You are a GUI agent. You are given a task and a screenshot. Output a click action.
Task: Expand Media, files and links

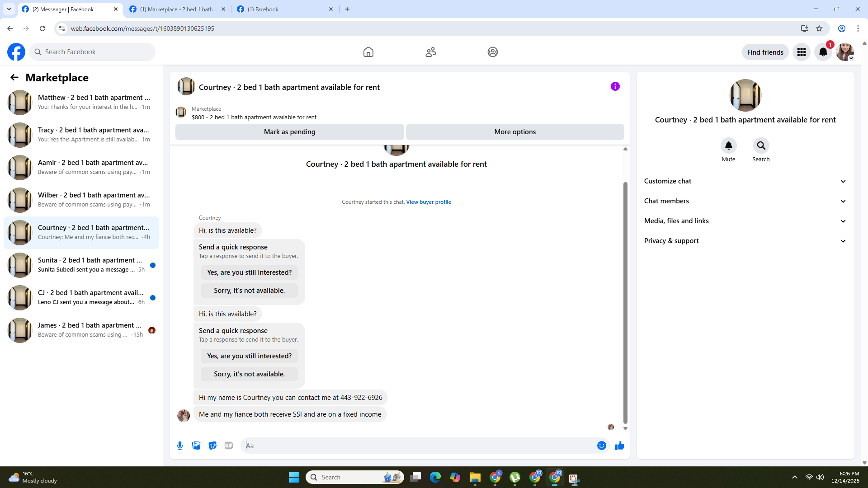(745, 221)
